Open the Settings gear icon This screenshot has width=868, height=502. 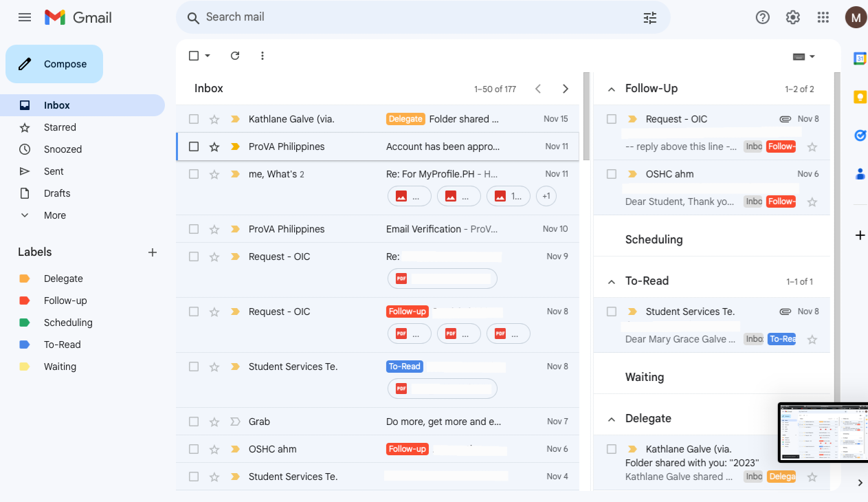coord(793,17)
